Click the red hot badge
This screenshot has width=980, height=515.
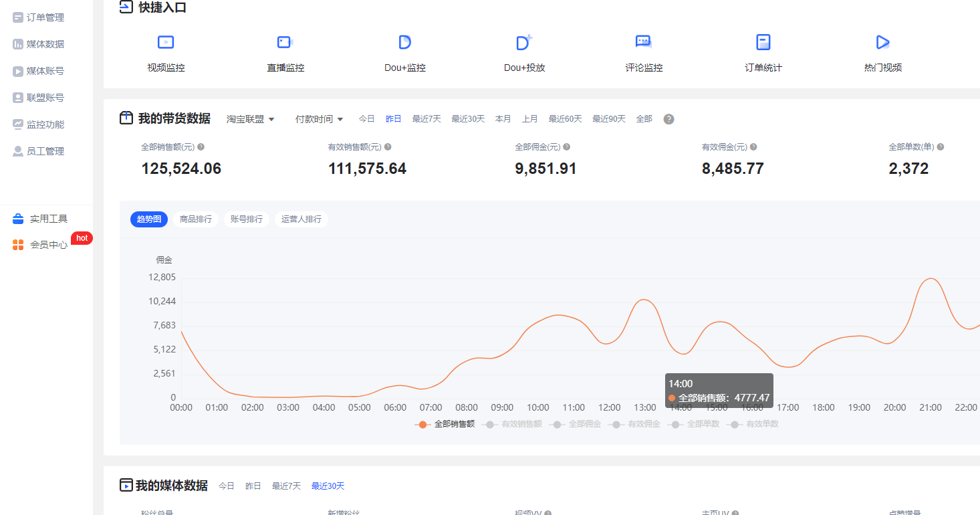(82, 238)
